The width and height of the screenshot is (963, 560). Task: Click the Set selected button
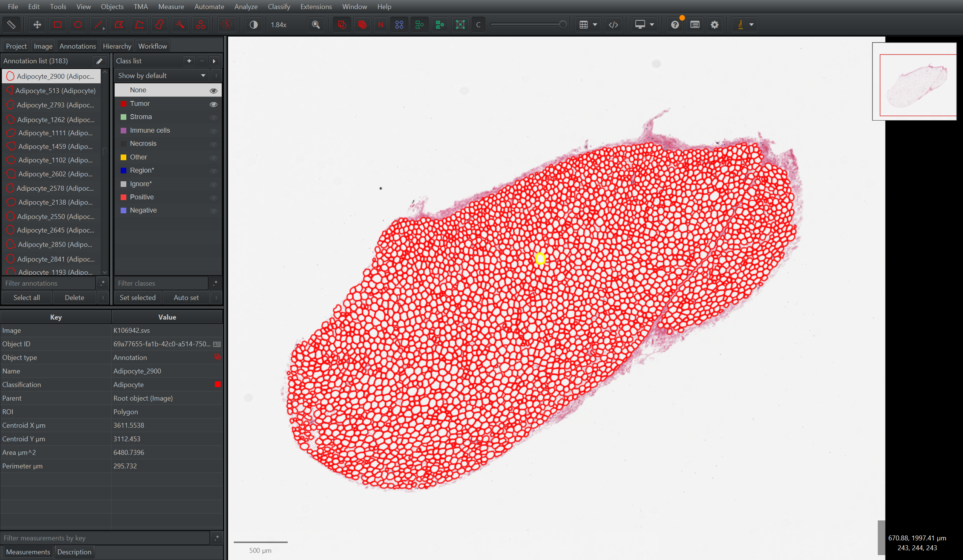tap(138, 298)
